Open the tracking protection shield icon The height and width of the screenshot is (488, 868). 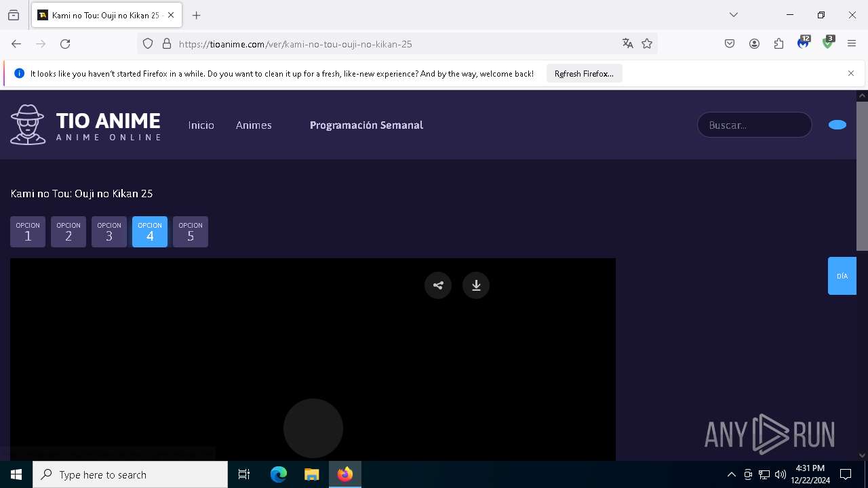coord(148,44)
